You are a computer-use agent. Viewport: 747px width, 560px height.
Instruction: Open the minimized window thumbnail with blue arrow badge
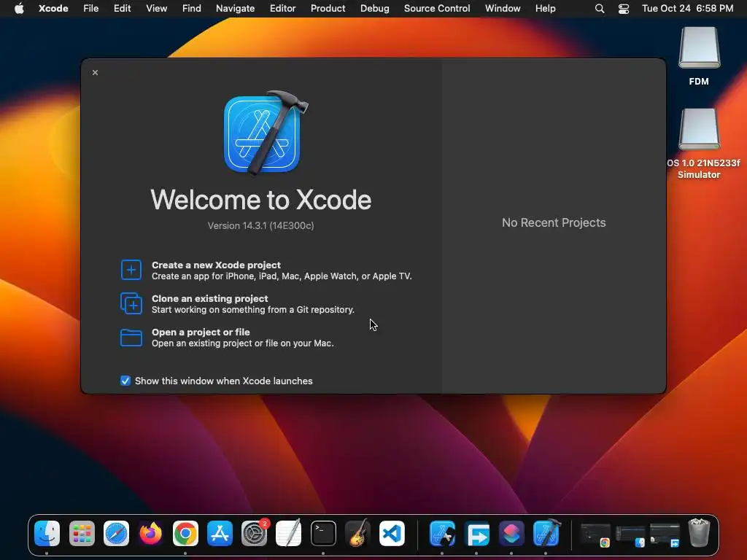[x=665, y=534]
